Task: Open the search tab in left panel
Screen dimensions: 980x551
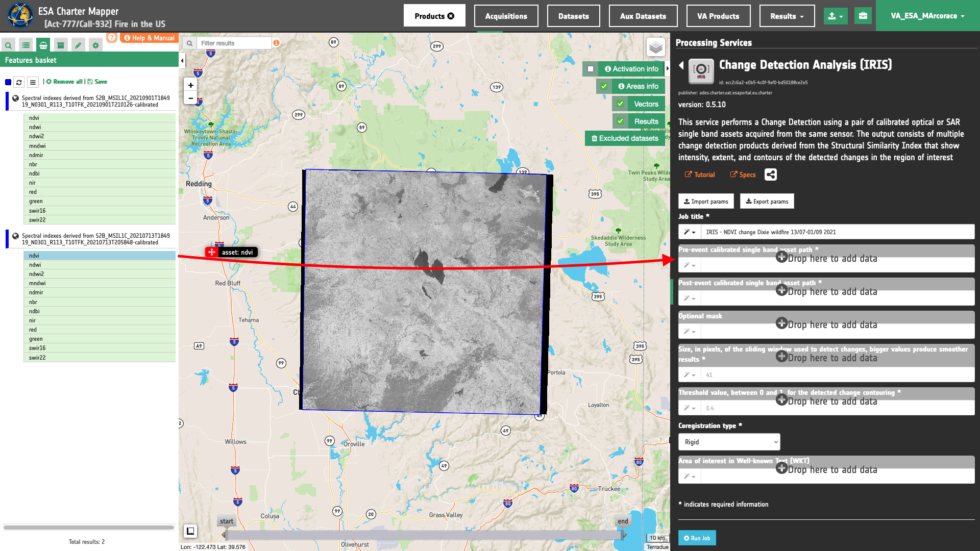Action: [x=9, y=45]
